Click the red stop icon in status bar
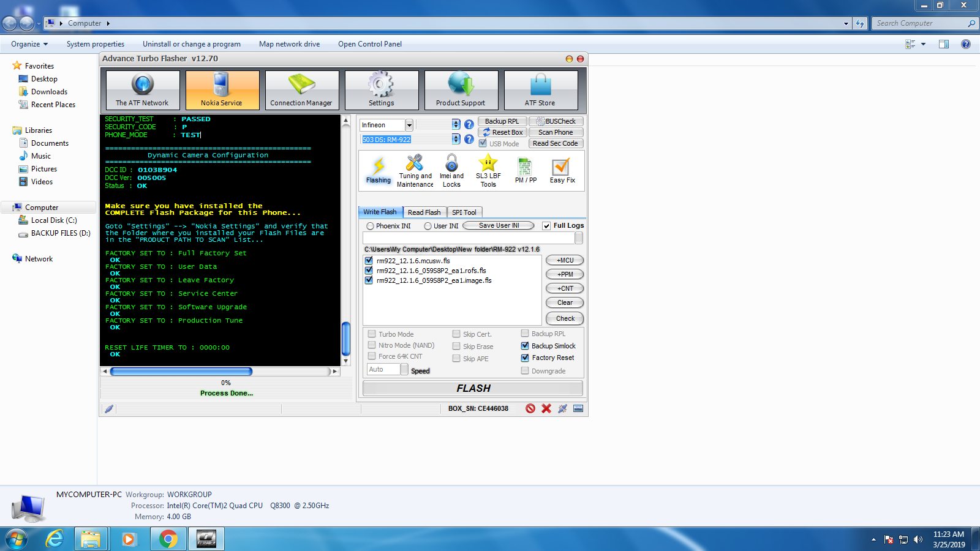This screenshot has height=551, width=980. [x=530, y=408]
